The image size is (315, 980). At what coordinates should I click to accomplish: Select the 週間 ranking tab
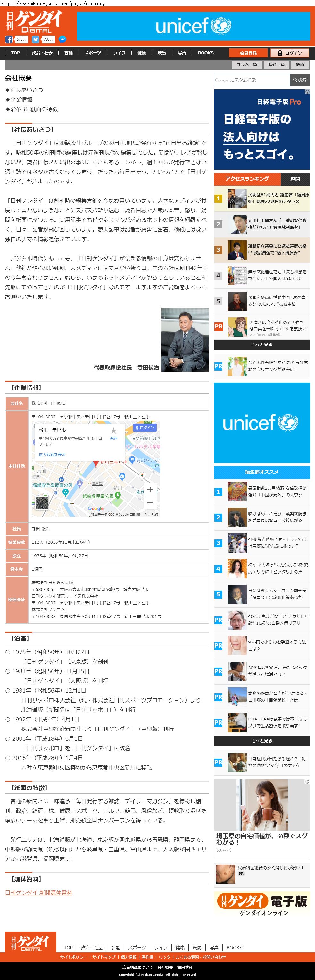(295, 179)
